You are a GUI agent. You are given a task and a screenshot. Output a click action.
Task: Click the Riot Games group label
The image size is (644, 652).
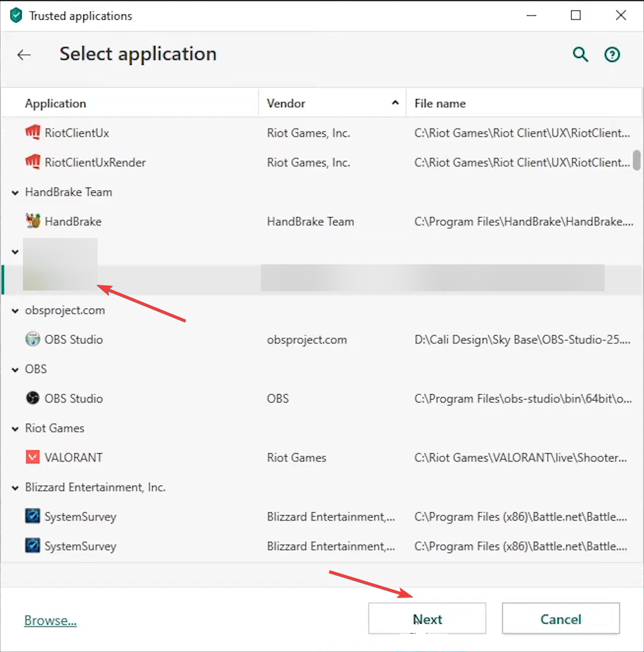point(54,428)
